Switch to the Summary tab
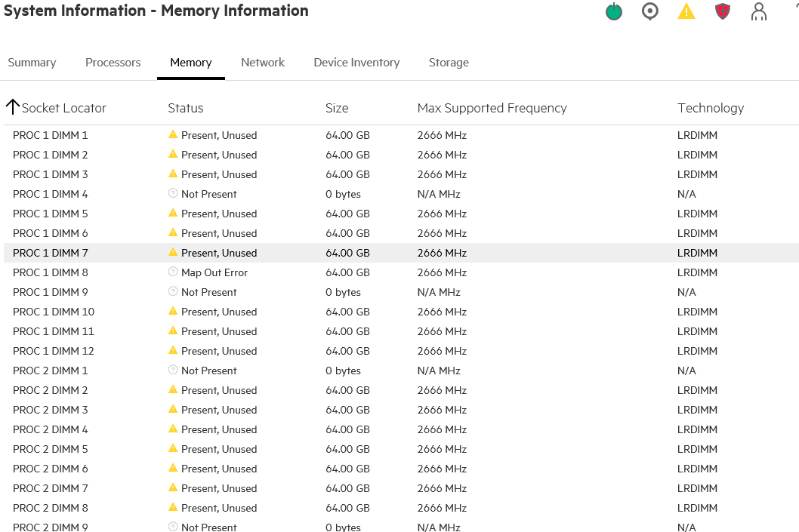The height and width of the screenshot is (532, 799). point(32,63)
